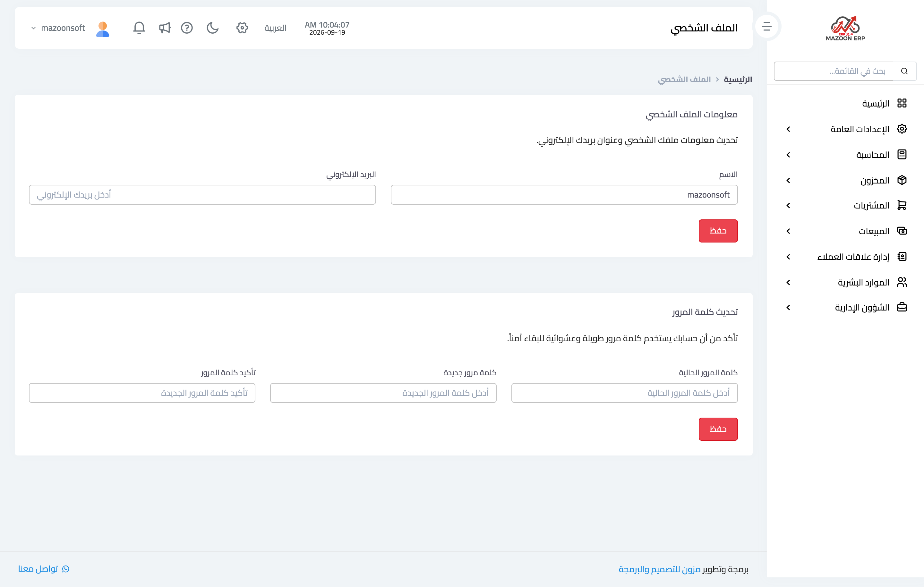Click the إدارة علاقات العملاء contact icon
The width and height of the screenshot is (924, 587).
(902, 256)
